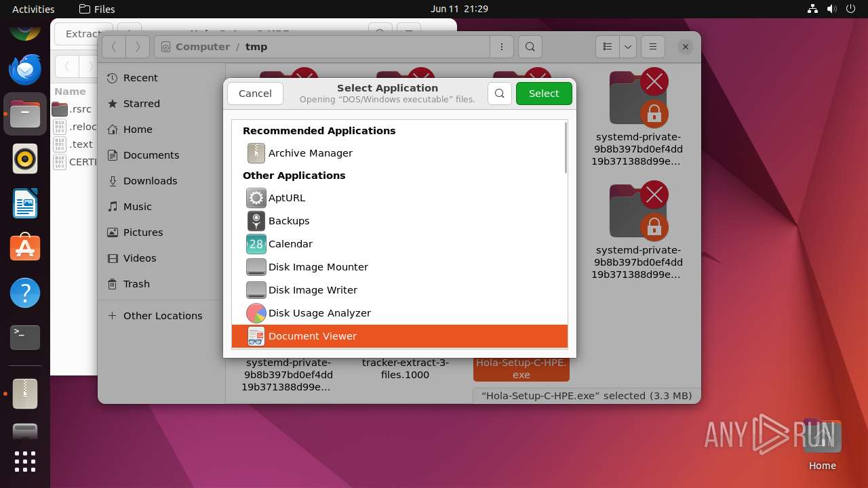Viewport: 868px width, 488px height.
Task: Open the path bar three-dot menu
Action: [502, 47]
